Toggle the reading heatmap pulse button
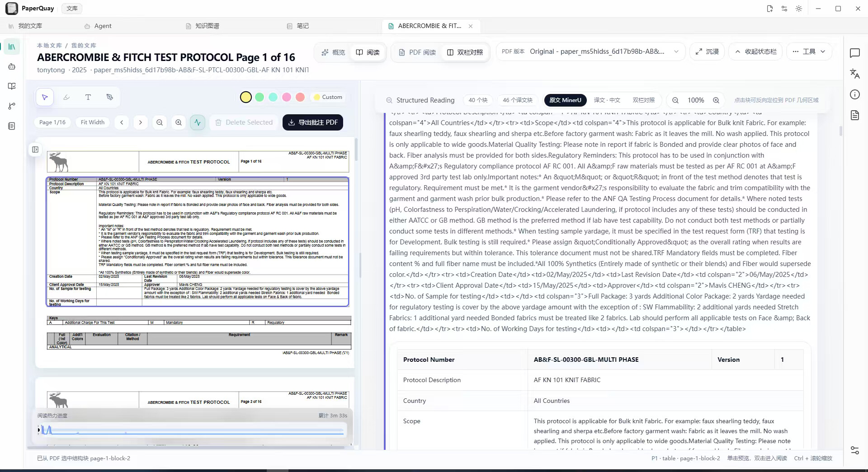Viewport: 868px width, 472px height. click(x=198, y=122)
